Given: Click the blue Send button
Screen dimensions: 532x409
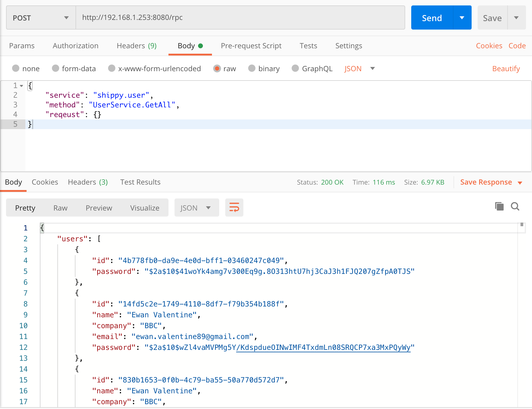Looking at the screenshot, I should [x=432, y=18].
